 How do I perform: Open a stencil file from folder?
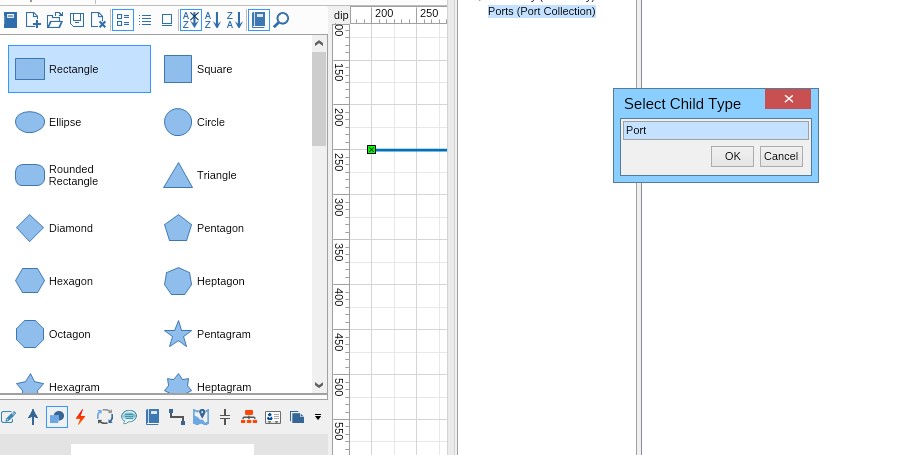click(x=55, y=20)
